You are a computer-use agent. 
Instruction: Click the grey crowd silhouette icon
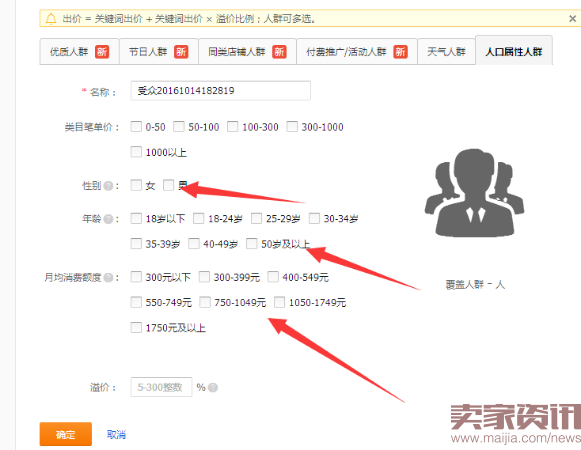(x=474, y=193)
